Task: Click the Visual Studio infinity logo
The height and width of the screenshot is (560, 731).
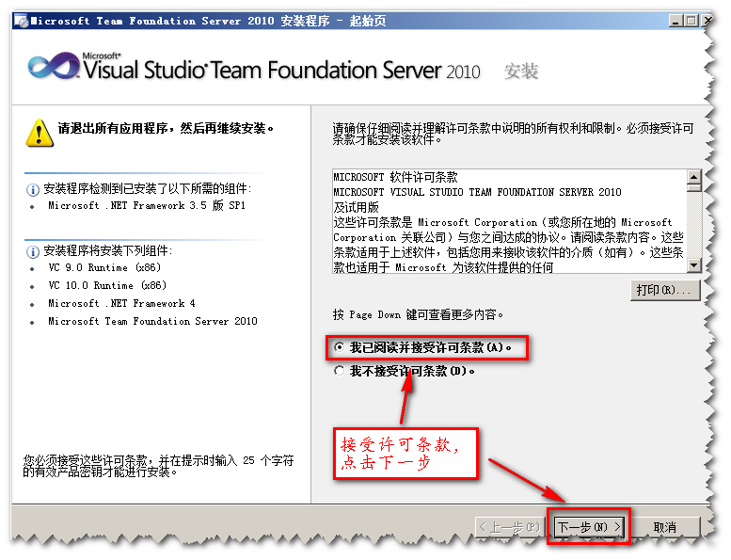Action: 54,67
